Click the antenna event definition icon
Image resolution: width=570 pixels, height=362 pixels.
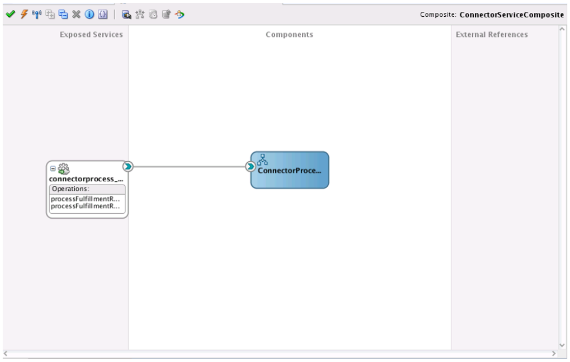[x=37, y=14]
